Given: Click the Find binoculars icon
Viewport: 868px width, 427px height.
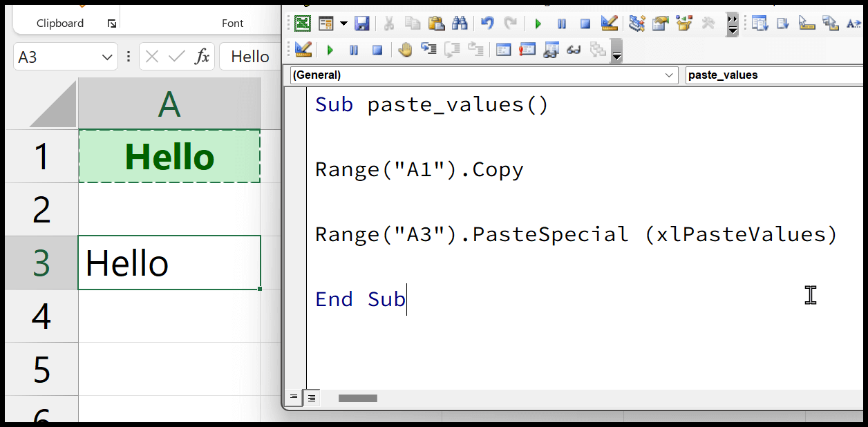Looking at the screenshot, I should [460, 23].
